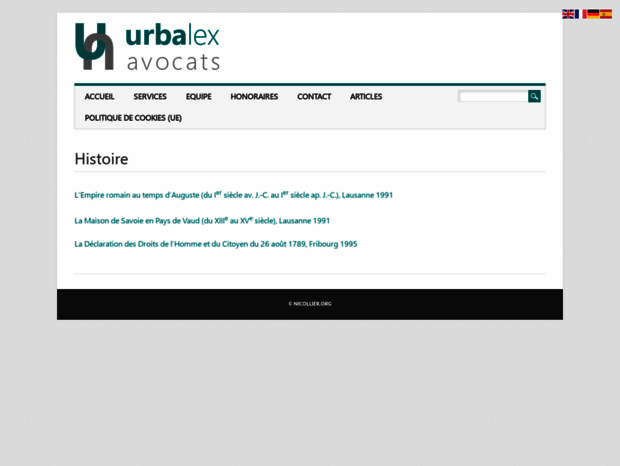The height and width of the screenshot is (466, 620).
Task: Switch language to English flag
Action: [x=568, y=14]
